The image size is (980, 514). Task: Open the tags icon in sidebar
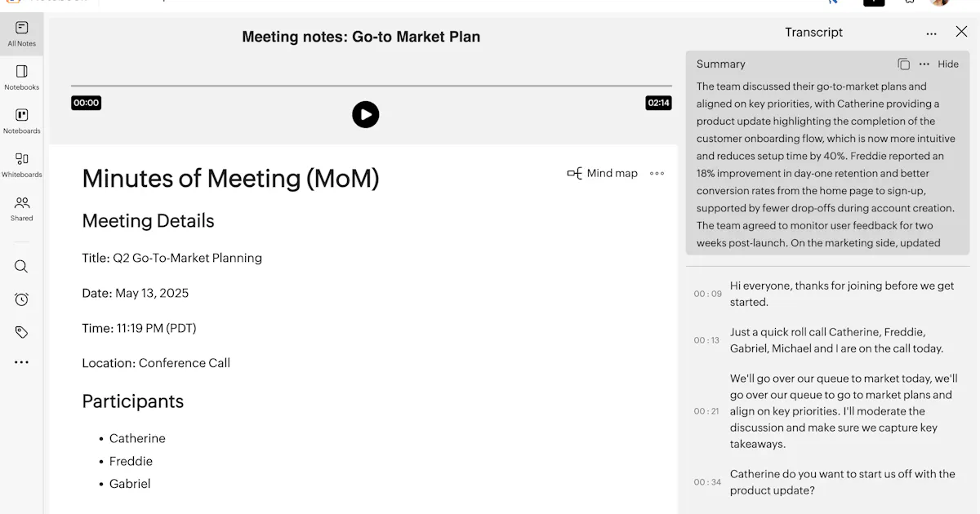tap(22, 332)
